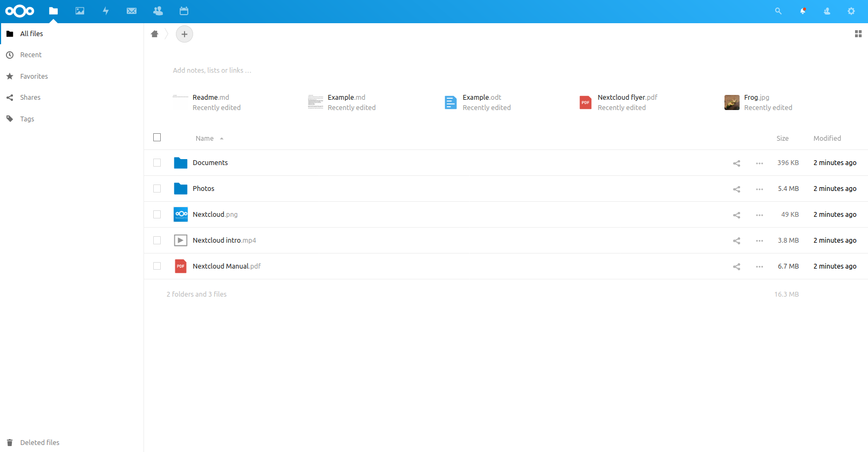
Task: Click Nextcloud Manual PDF icon
Action: (x=181, y=266)
